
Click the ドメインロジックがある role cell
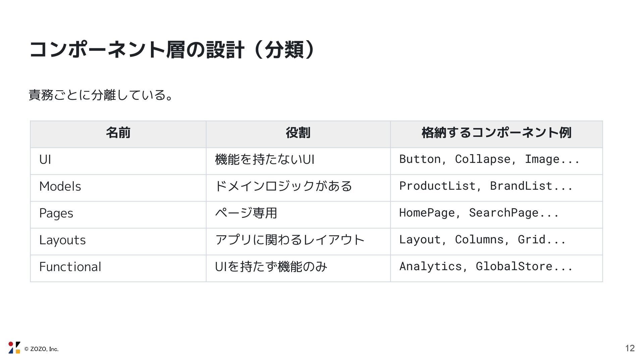coord(298,188)
